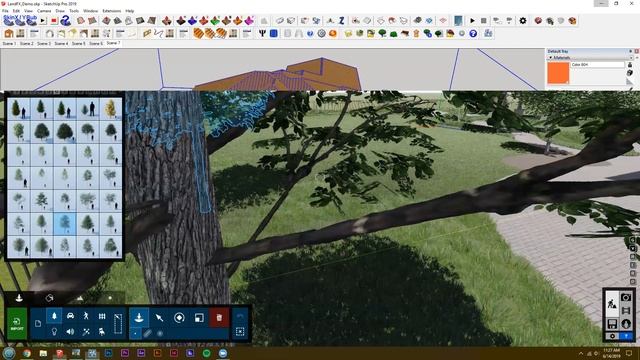Click the LiveSync stop button in the top-right toolbar
This screenshot has width=640, height=360.
point(484,20)
